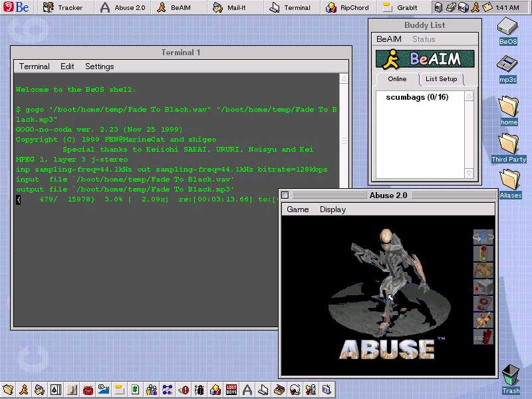Click the green dollar document icon in dock
This screenshot has width=532, height=399.
coord(136,390)
